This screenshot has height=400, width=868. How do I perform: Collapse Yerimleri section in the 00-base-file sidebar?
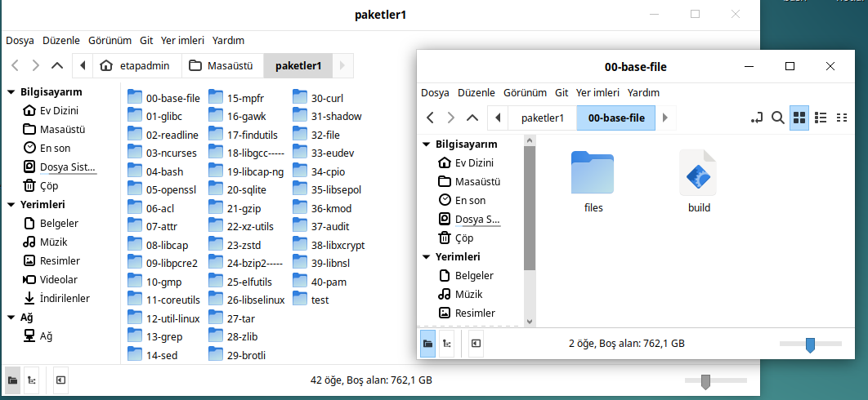pos(426,257)
